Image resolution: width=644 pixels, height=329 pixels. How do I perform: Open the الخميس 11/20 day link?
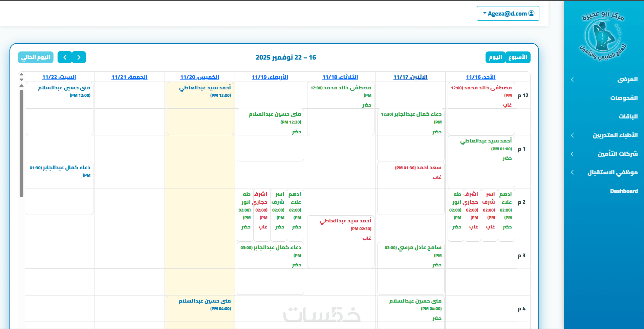click(x=199, y=77)
